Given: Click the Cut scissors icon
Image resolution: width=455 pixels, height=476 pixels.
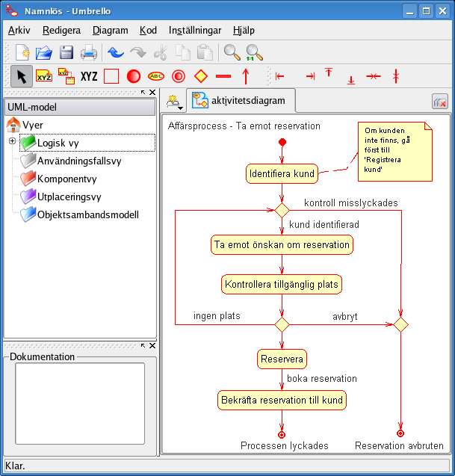Looking at the screenshot, I should click(x=161, y=52).
